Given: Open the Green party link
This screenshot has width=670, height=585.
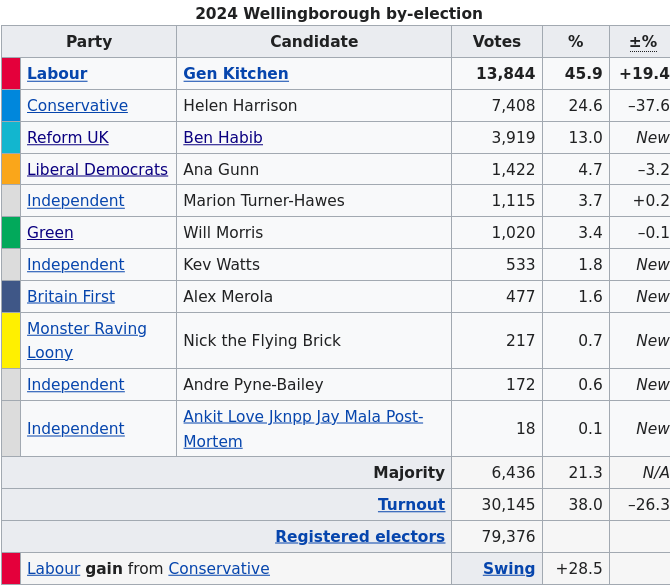Looking at the screenshot, I should click(x=50, y=232).
